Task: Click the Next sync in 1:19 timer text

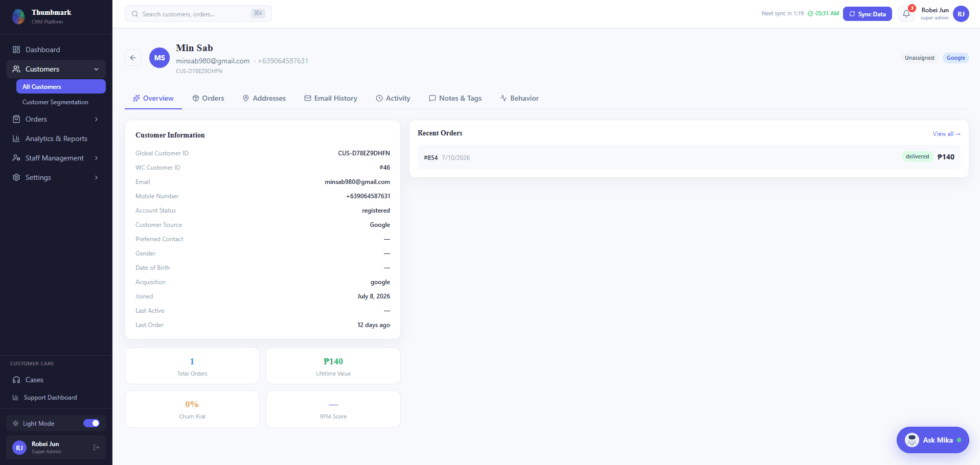Action: [x=782, y=14]
